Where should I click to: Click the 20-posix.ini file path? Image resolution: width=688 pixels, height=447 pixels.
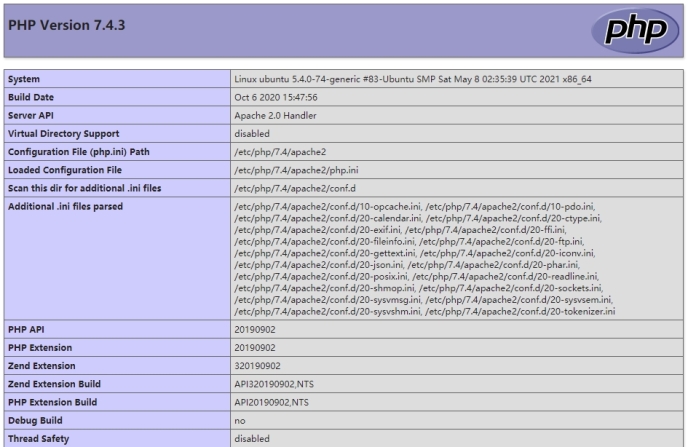pyautogui.click(x=321, y=276)
